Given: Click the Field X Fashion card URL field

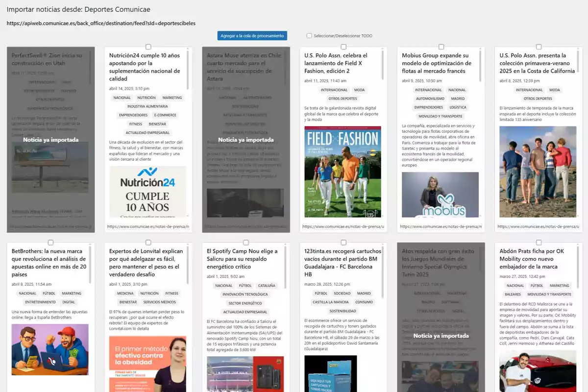Looking at the screenshot, I should point(343,227).
